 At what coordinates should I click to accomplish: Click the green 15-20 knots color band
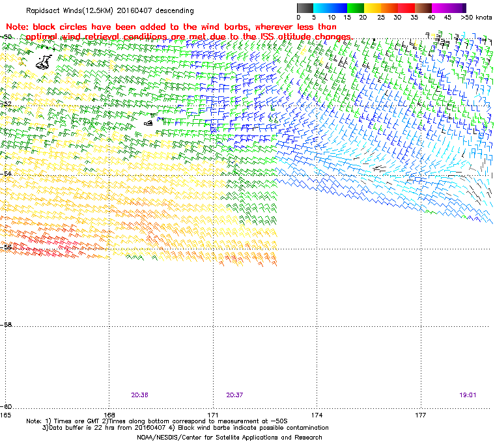point(356,8)
